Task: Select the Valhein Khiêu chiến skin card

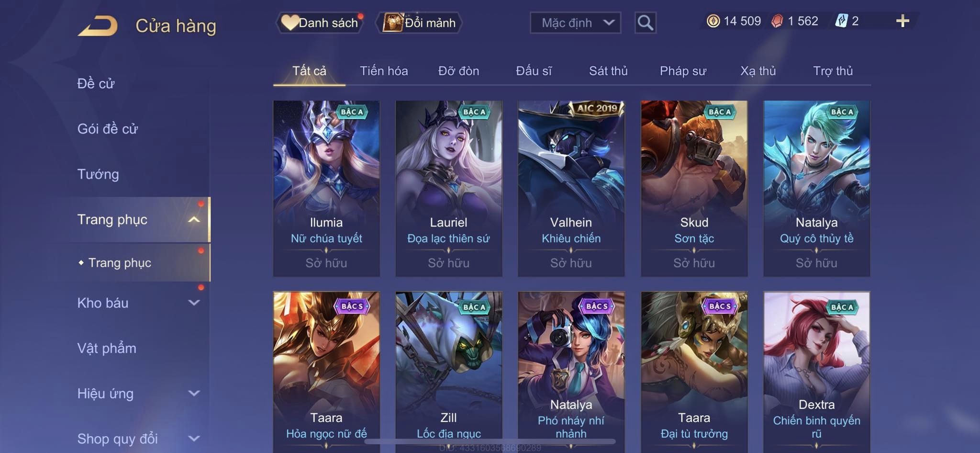Action: pos(571,188)
